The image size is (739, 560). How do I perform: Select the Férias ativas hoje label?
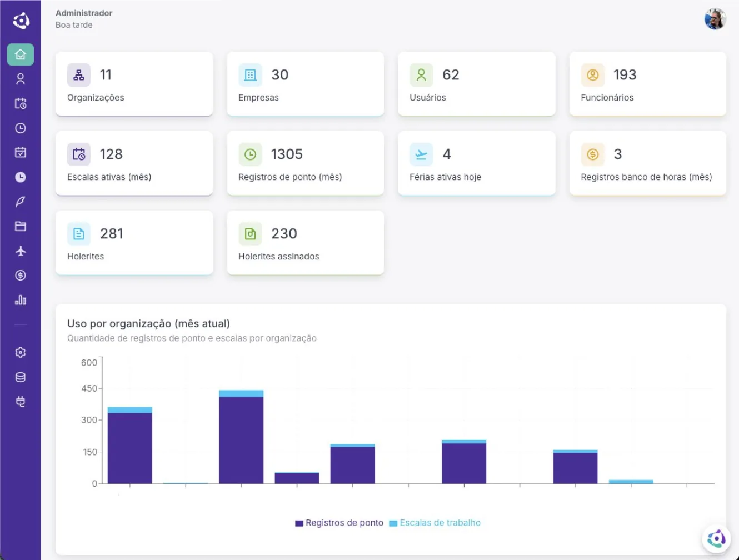[445, 177]
